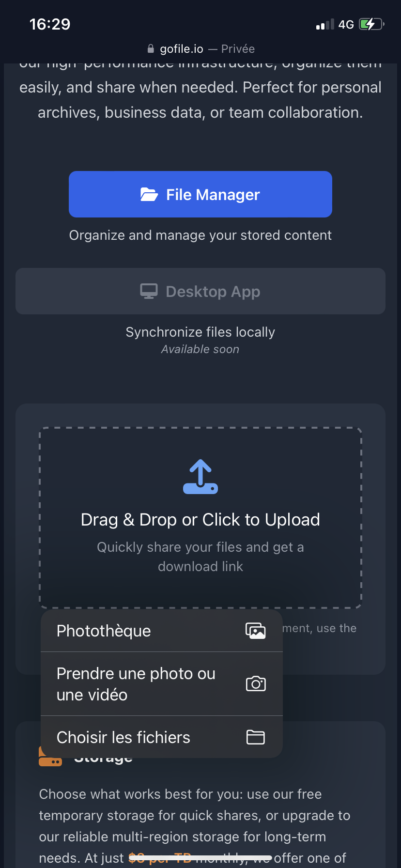Viewport: 401px width, 868px height.
Task: Choose Photothèque from the popup menu
Action: coord(162,631)
